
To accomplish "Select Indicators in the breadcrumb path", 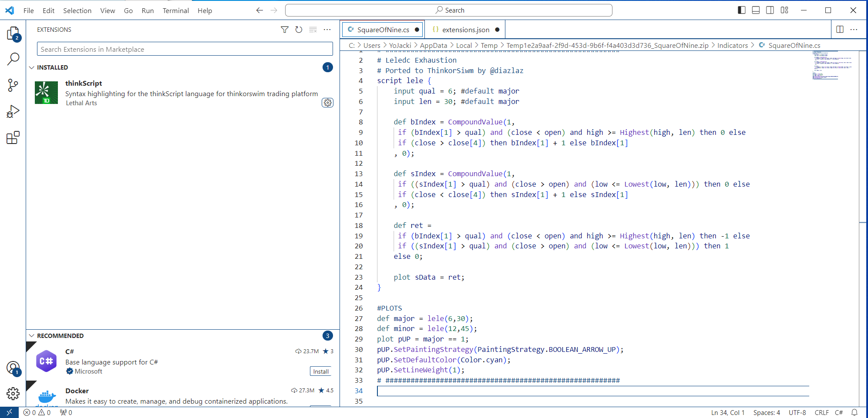I will pyautogui.click(x=733, y=45).
